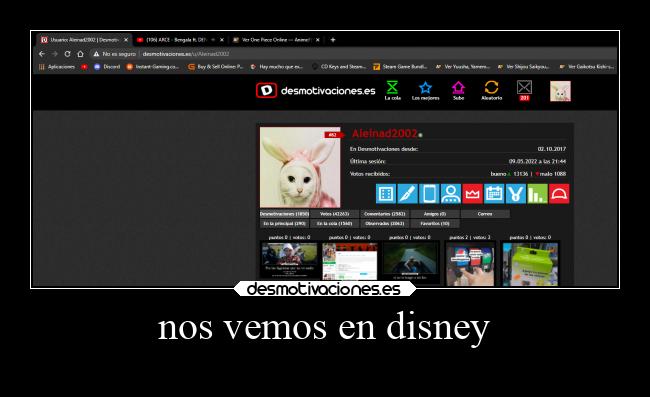Click the malo 1088 votes value
This screenshot has width=650, height=397.
551,174
